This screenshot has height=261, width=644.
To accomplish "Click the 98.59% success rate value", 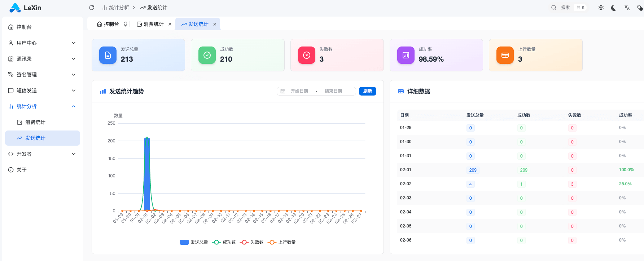I will (431, 59).
